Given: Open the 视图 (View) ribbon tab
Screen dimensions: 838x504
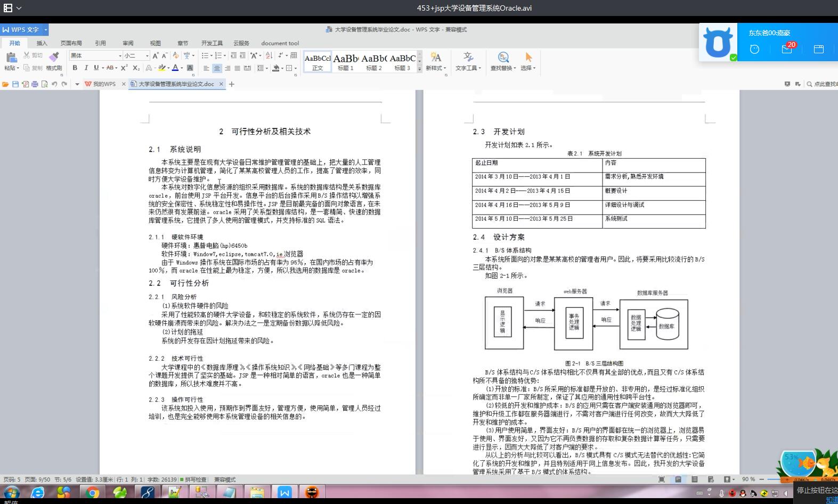Looking at the screenshot, I should [155, 43].
